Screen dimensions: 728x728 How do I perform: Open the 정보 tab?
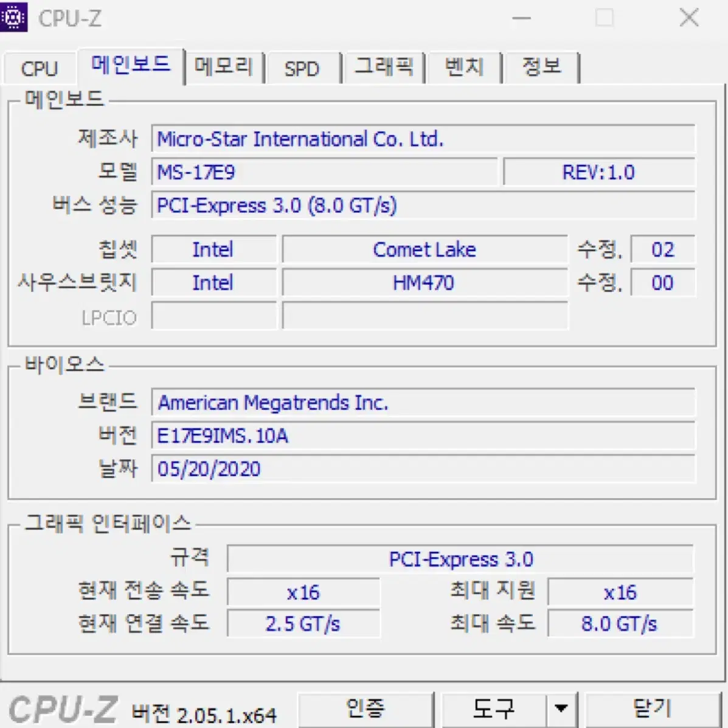[542, 68]
